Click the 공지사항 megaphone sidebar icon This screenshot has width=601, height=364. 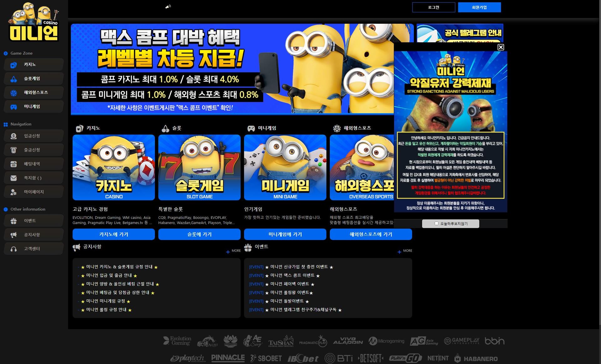pos(13,235)
